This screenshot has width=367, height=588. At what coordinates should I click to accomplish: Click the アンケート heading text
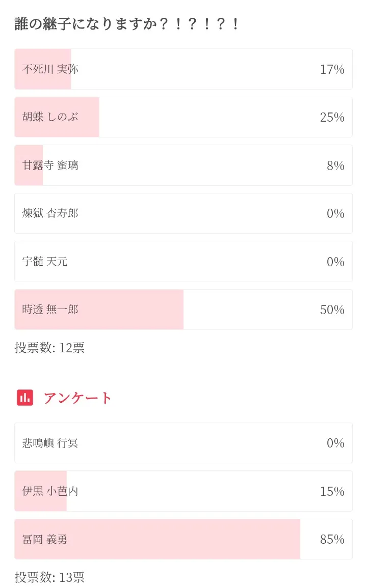point(77,398)
